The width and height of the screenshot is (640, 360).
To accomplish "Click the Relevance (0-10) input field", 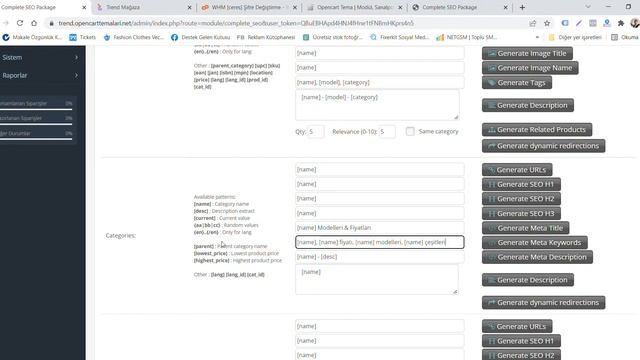I will (387, 131).
